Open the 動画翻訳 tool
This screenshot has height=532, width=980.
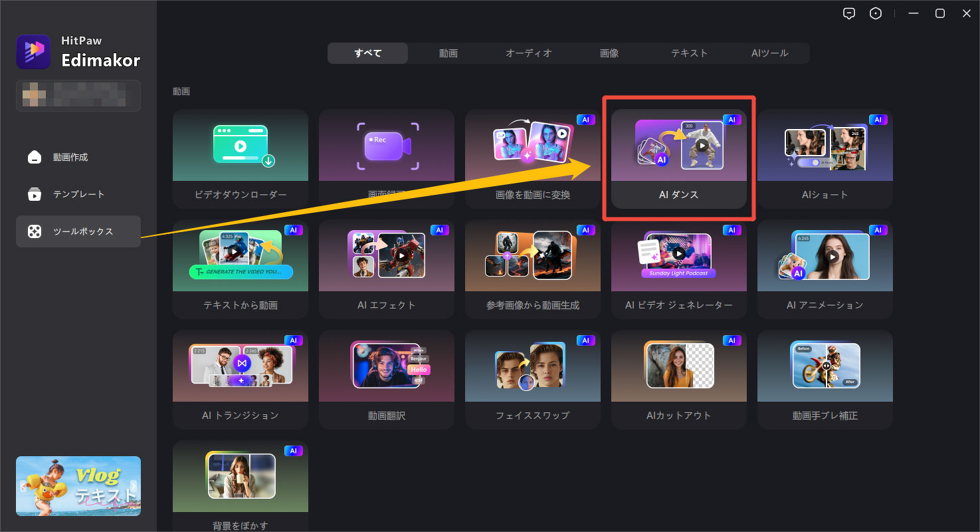point(387,380)
